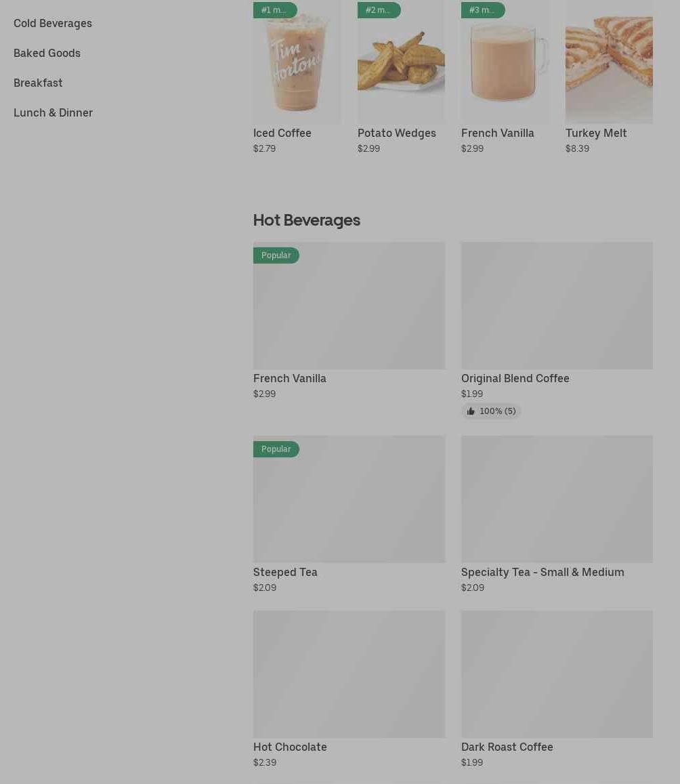The width and height of the screenshot is (680, 784).
Task: Click the #3 most liked badge
Action: pos(483,10)
